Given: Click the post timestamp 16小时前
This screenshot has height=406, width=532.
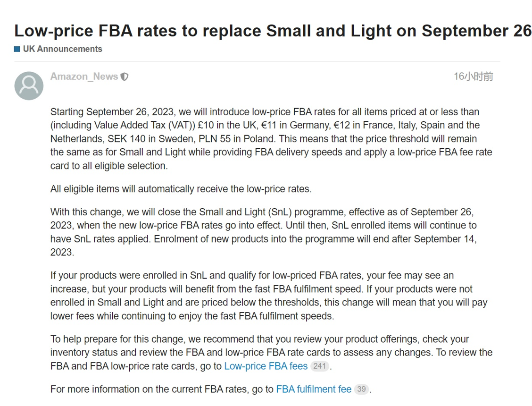Looking at the screenshot, I should coord(473,76).
